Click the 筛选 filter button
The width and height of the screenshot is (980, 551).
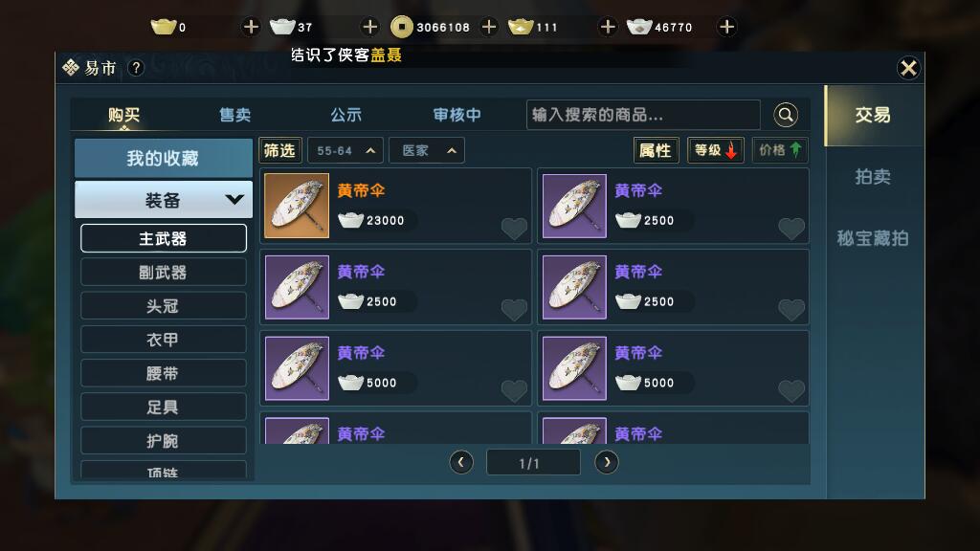[279, 150]
